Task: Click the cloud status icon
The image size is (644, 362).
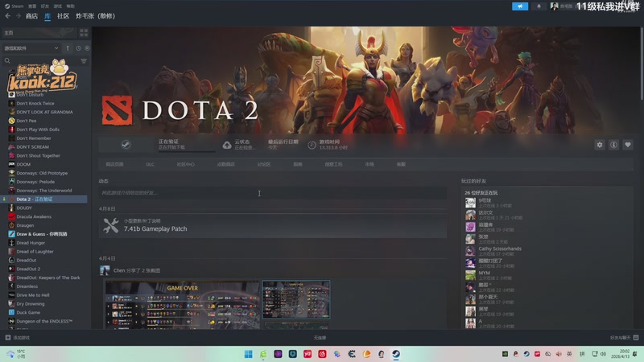Action: coord(227,145)
